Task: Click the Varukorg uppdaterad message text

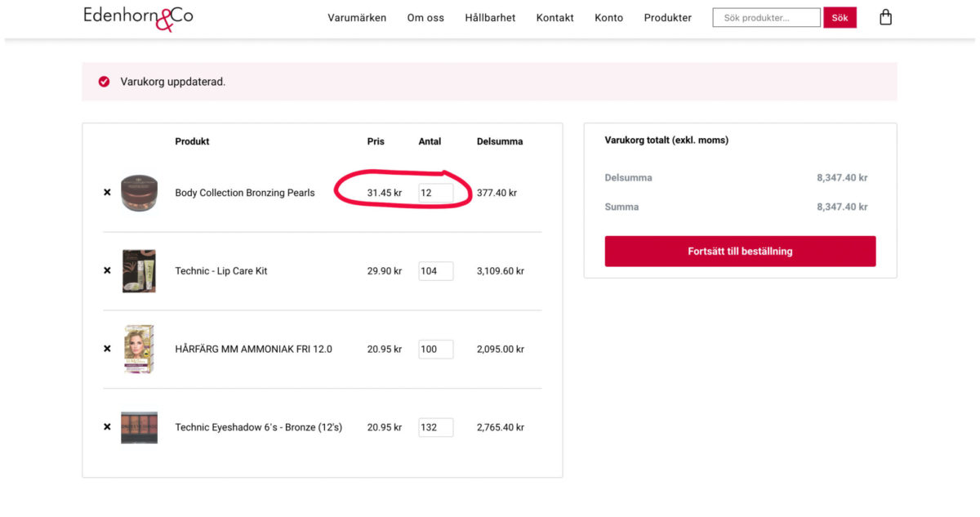Action: tap(173, 82)
